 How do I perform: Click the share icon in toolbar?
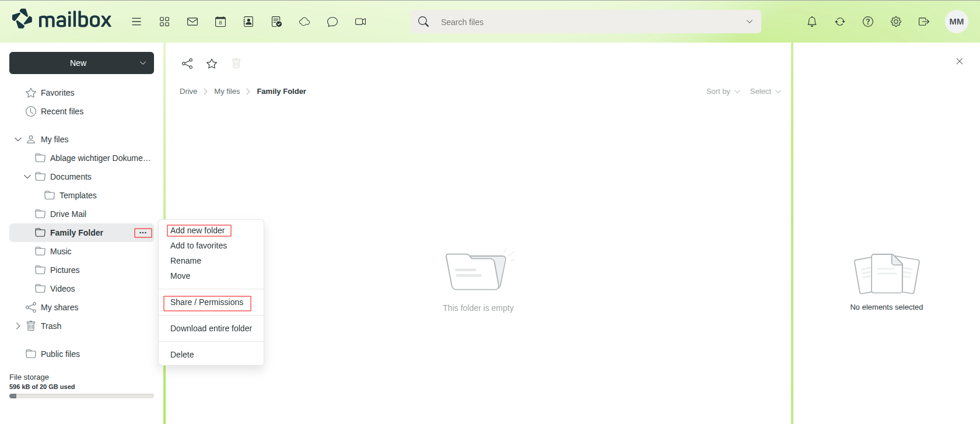187,64
